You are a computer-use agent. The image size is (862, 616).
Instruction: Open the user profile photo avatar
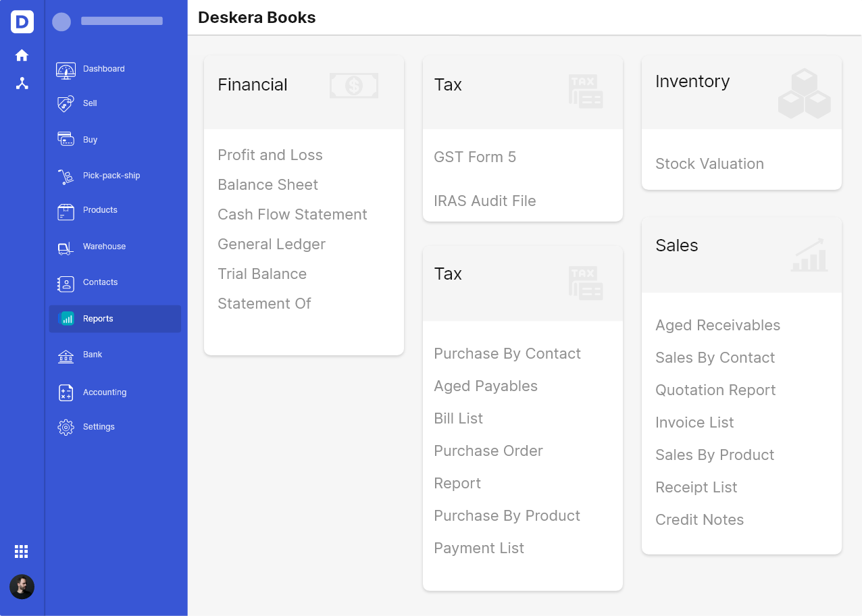click(x=22, y=586)
